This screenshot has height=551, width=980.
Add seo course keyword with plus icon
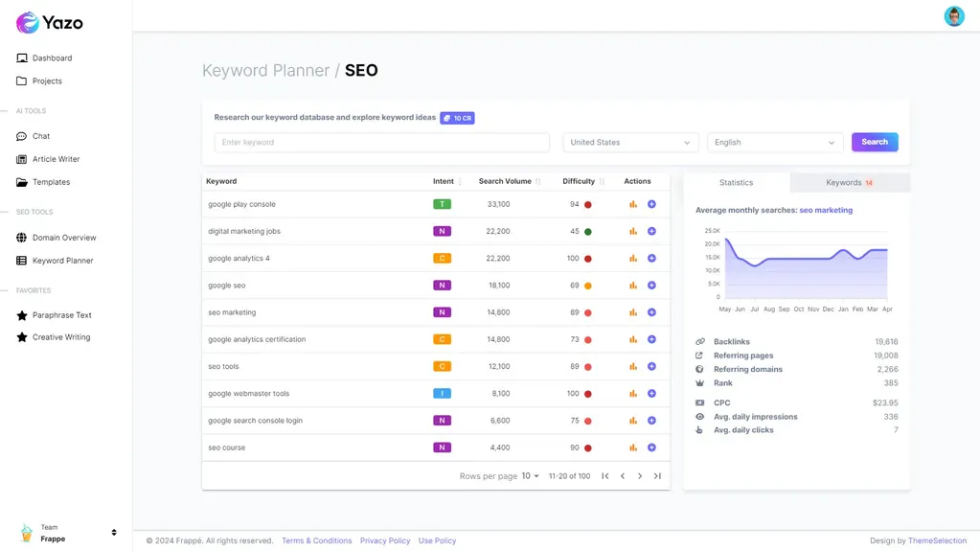[651, 448]
